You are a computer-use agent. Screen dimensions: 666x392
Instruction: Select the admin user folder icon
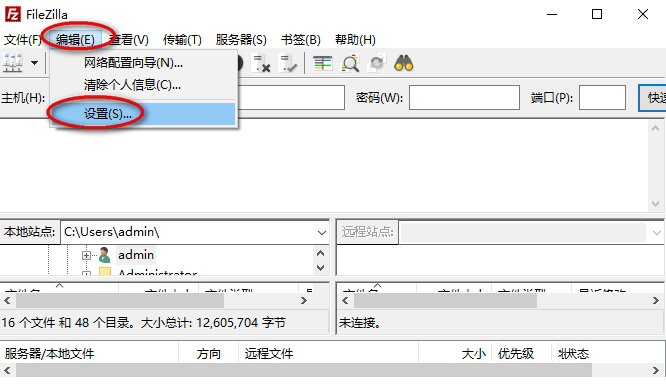104,255
